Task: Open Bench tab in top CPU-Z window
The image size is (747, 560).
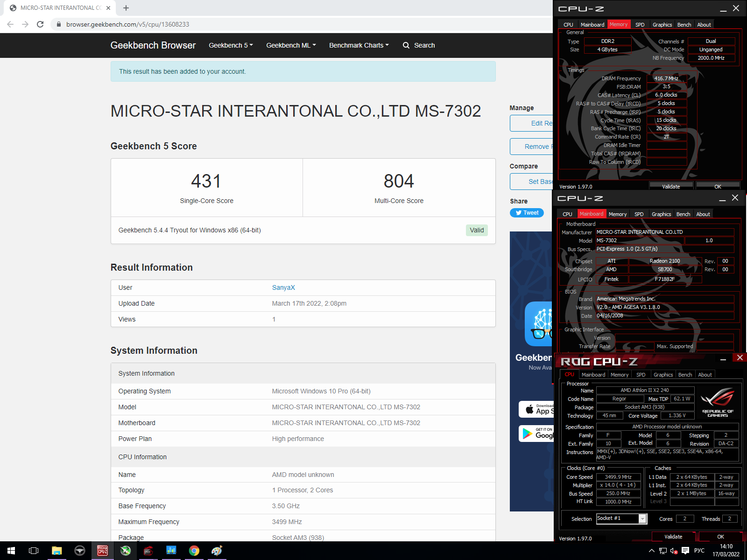Action: tap(684, 25)
